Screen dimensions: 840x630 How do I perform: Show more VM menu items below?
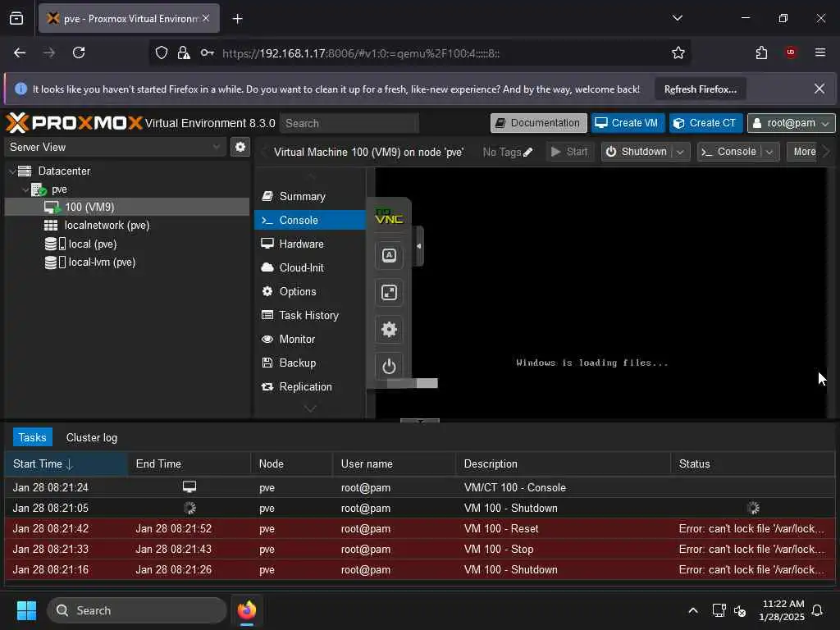coord(310,409)
